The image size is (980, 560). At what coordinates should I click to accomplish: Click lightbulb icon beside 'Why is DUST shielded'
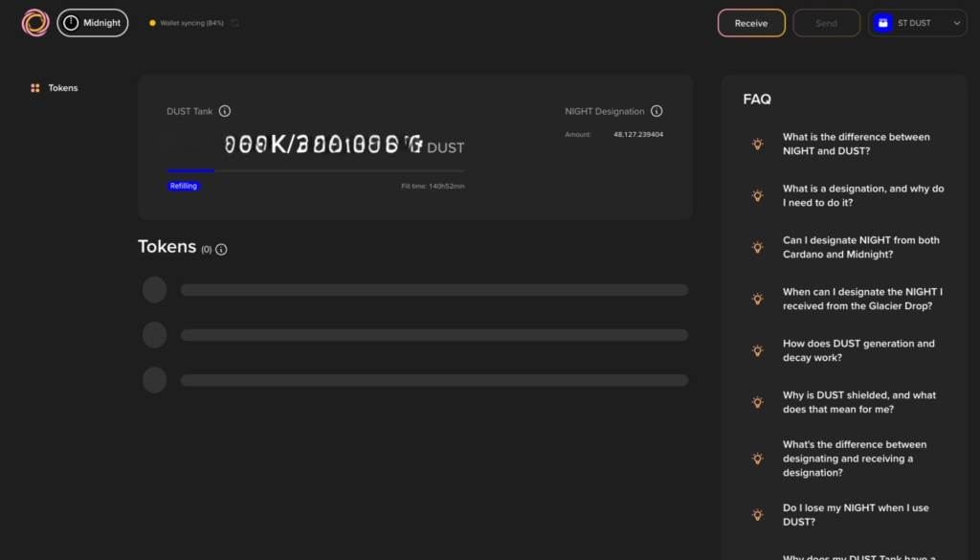(757, 403)
